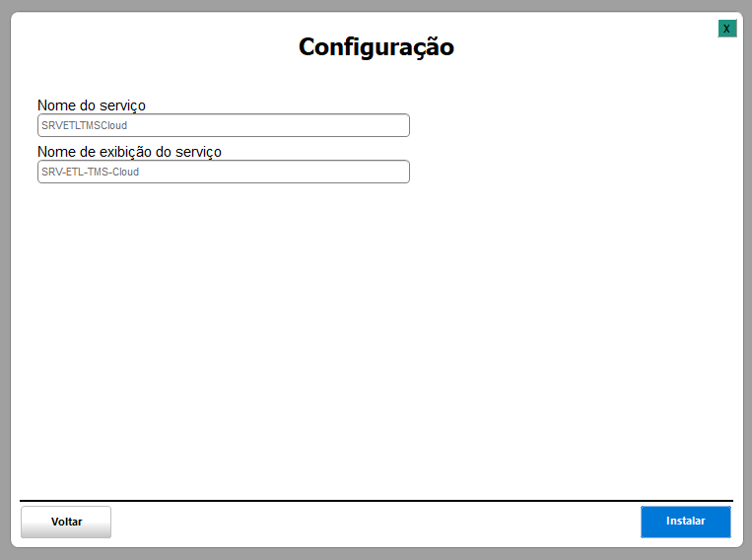Start the service installation via Instalar
Viewport: 752px width, 560px height.
pos(685,522)
